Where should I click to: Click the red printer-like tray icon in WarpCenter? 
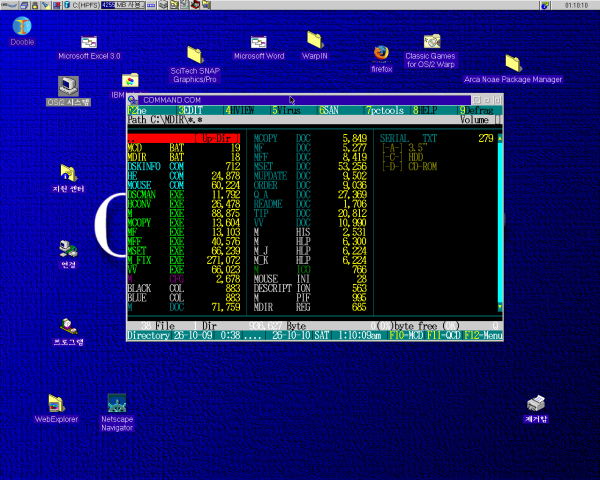[x=196, y=5]
